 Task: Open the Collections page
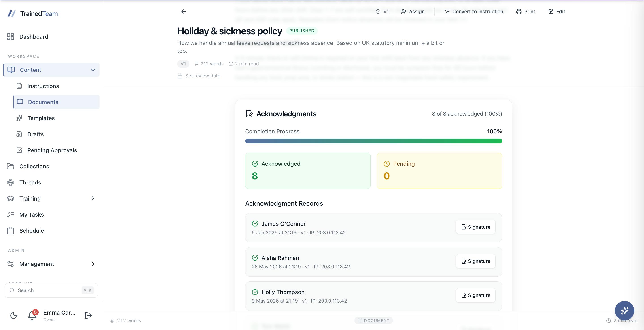(51, 166)
